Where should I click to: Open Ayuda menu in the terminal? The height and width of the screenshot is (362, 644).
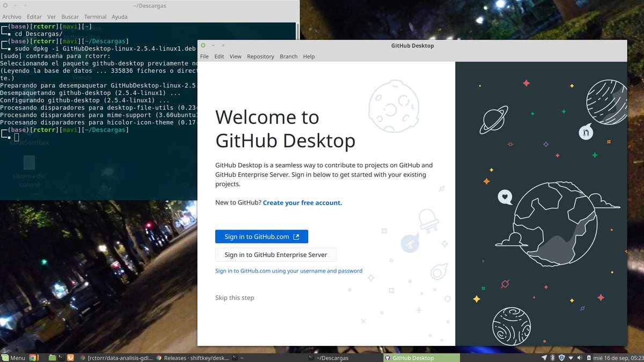119,17
